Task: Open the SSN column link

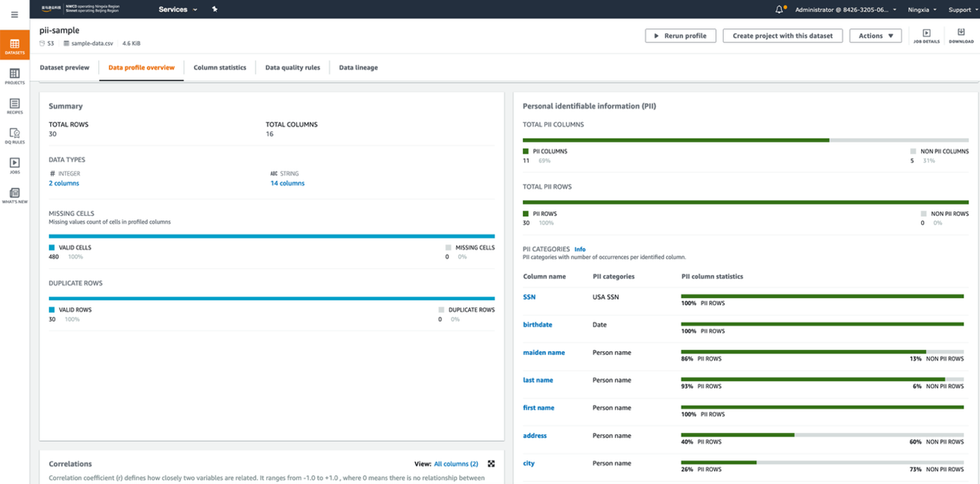Action: (529, 297)
